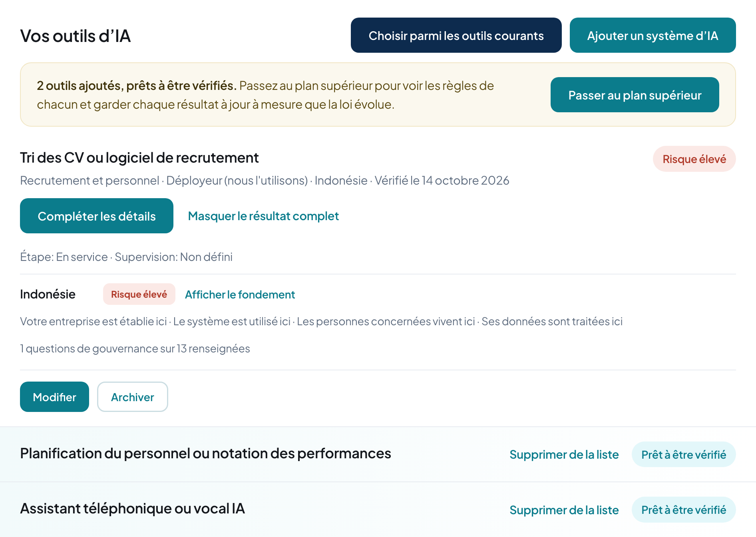
Task: Click the 'Modifier' button
Action: point(54,397)
